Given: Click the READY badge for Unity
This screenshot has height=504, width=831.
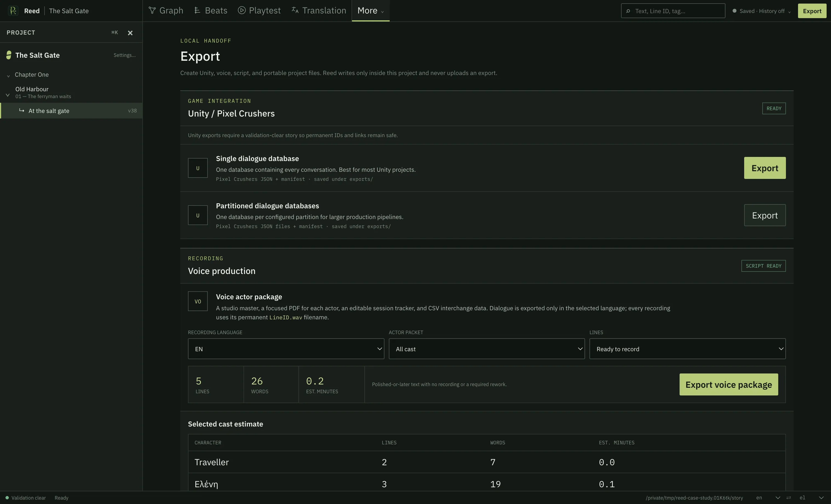Looking at the screenshot, I should [774, 109].
